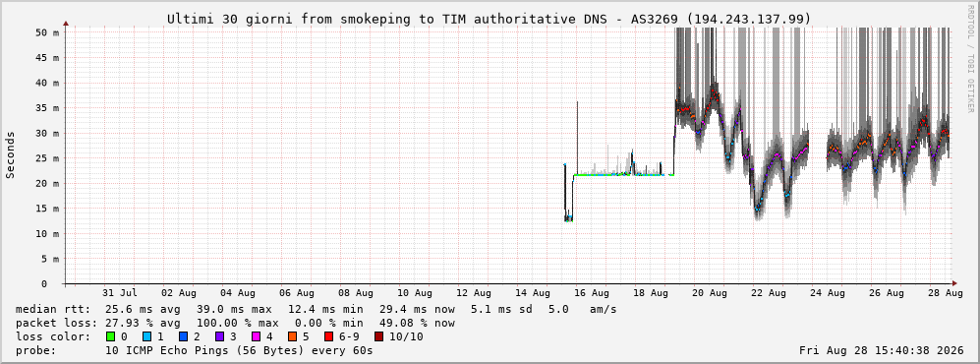Click the vertical Seconds axis label
Viewport: 980px width, 364px height.
[x=10, y=155]
